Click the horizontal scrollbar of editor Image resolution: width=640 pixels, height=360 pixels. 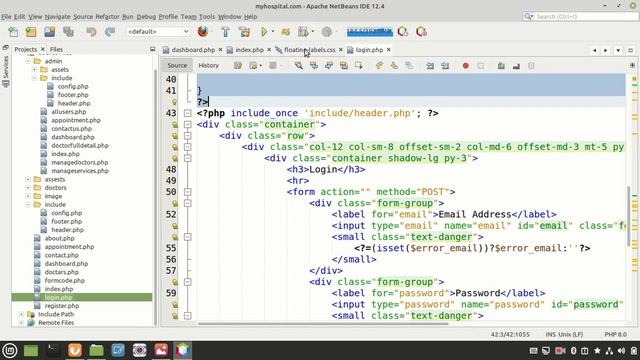pyautogui.click(x=322, y=324)
